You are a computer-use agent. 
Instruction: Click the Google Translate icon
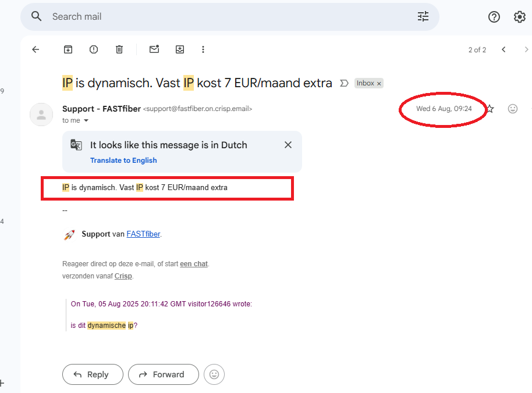(x=76, y=145)
